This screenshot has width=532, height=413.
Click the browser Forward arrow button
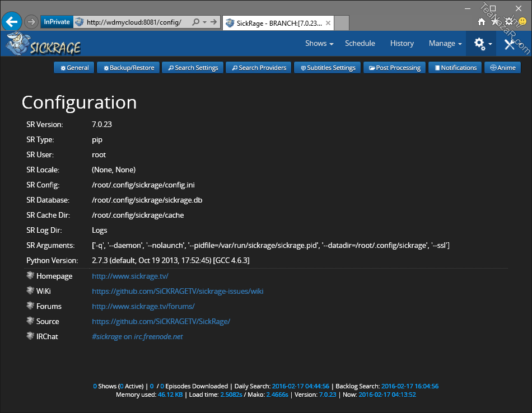click(x=31, y=22)
